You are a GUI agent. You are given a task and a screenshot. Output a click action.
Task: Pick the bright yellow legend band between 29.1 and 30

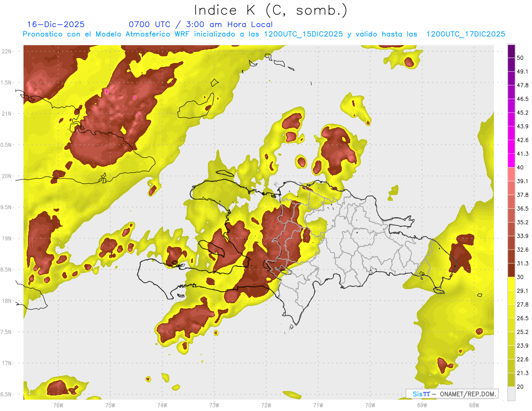(511, 284)
